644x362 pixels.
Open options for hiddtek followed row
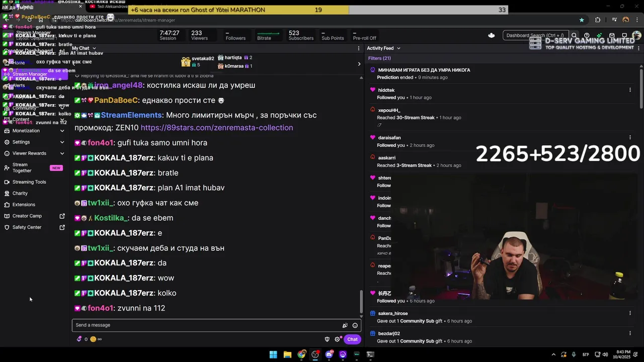[x=630, y=90]
